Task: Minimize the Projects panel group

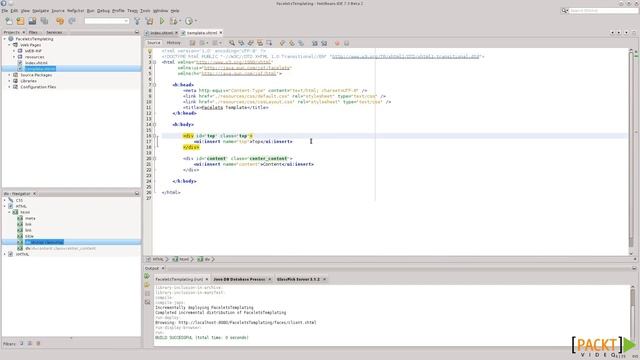Action: tap(137, 32)
